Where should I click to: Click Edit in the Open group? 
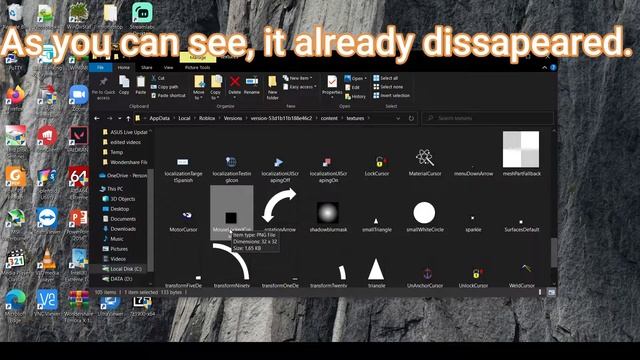pos(353,87)
